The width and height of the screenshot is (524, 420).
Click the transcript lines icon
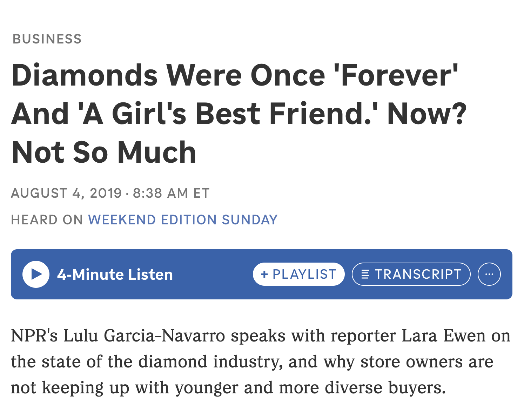tap(365, 274)
